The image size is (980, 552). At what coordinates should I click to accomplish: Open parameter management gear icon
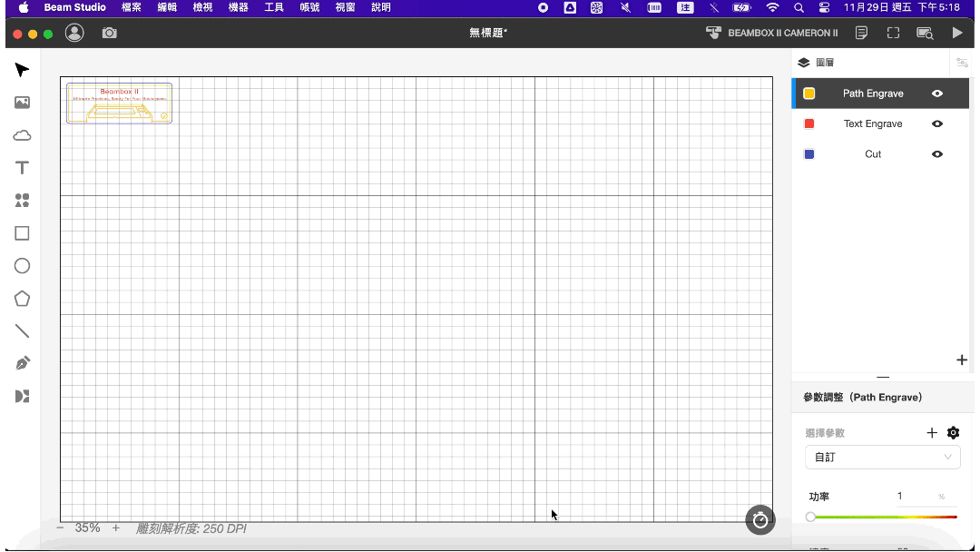(x=953, y=432)
